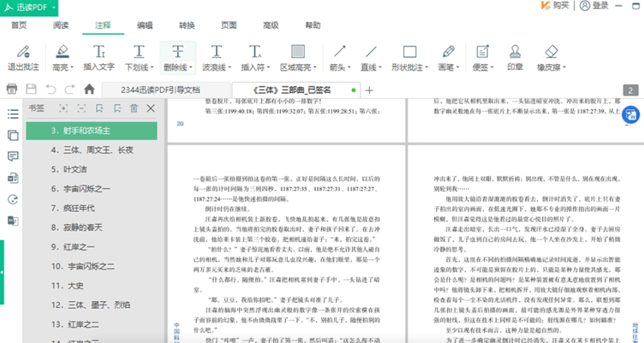Click the 登录 login button
Image resolution: width=644 pixels, height=343 pixels.
click(x=594, y=5)
